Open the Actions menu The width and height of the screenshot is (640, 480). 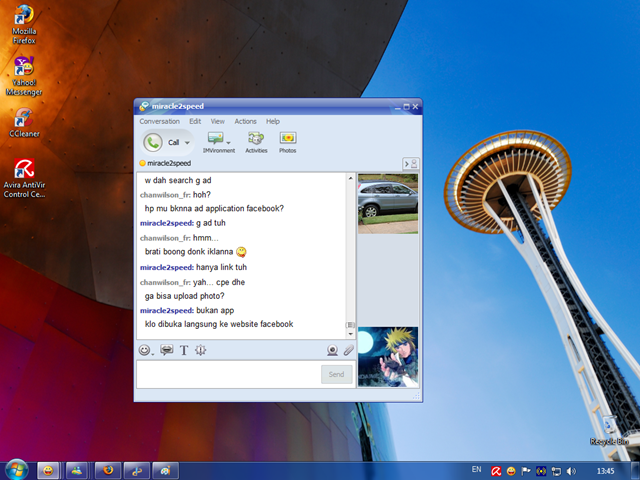click(245, 121)
